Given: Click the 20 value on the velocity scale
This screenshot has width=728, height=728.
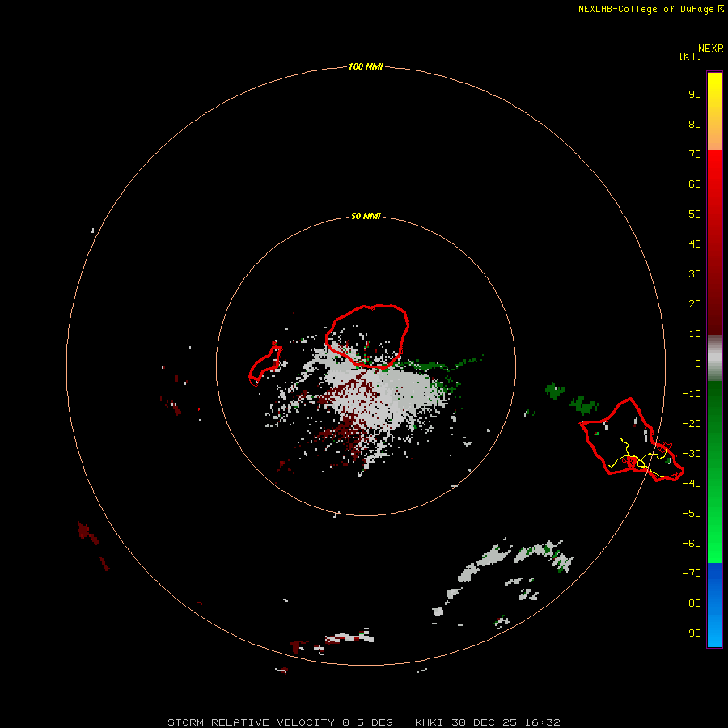Looking at the screenshot, I should pos(695,303).
